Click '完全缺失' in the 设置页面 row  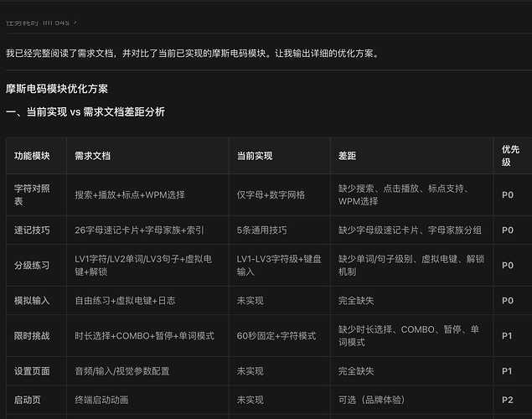[356, 371]
